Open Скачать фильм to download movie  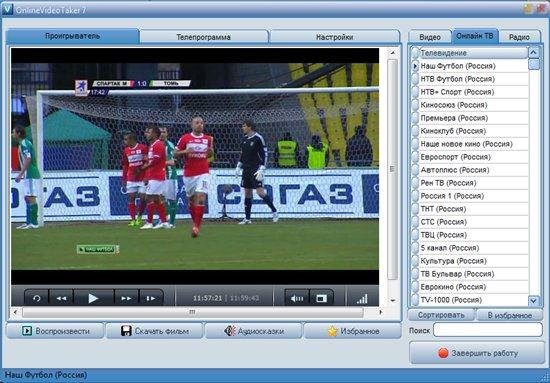click(155, 331)
